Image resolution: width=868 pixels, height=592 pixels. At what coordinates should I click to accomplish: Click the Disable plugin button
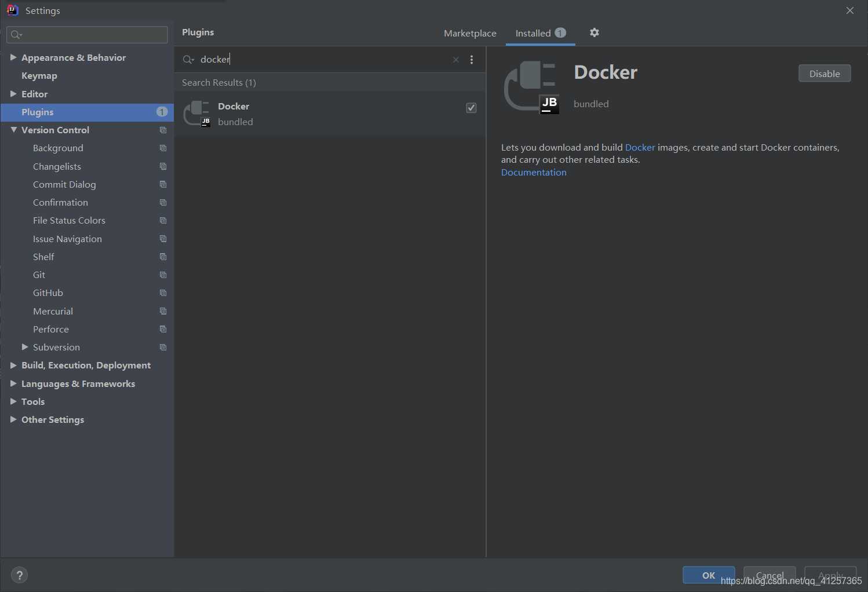click(x=825, y=74)
